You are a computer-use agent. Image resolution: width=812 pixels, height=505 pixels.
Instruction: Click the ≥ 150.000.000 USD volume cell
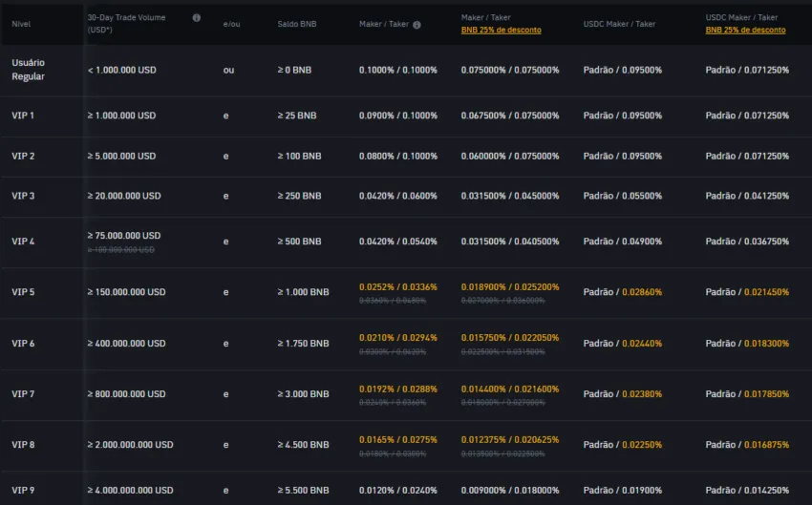126,292
